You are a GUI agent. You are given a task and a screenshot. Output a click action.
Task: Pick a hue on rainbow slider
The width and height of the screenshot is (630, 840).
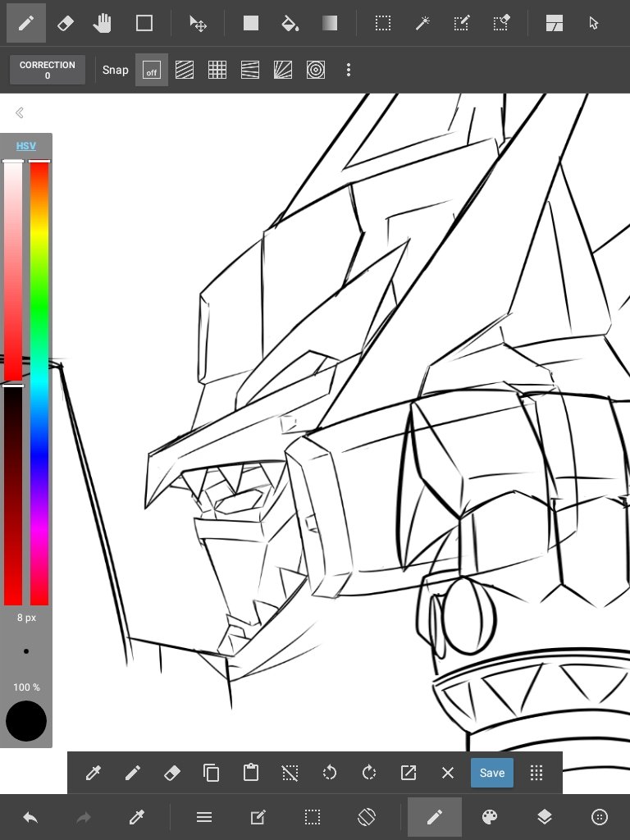(39, 382)
